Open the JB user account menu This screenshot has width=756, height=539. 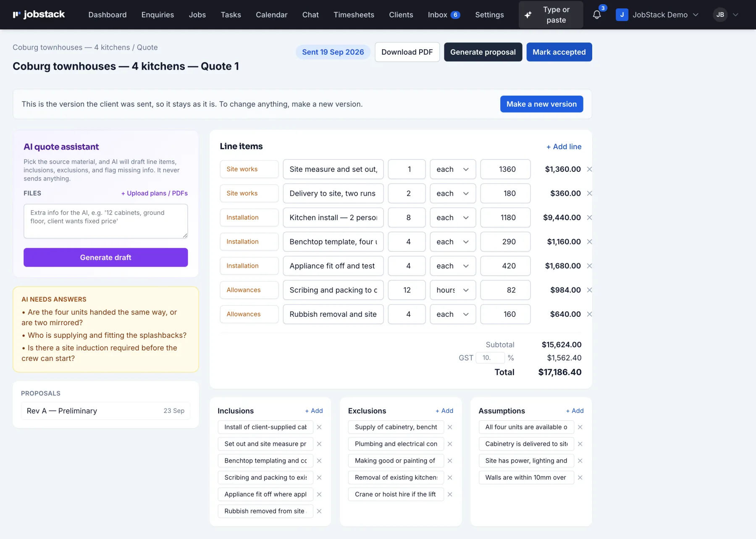coord(726,15)
